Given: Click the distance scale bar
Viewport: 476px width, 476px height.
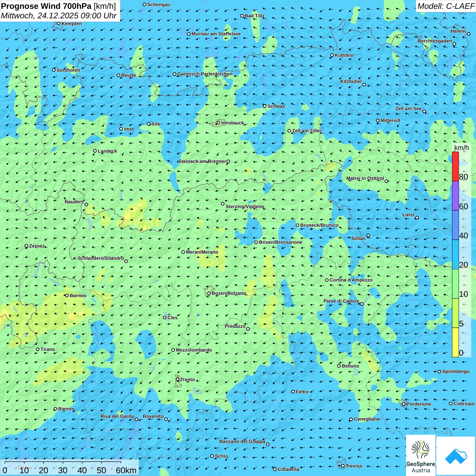Looking at the screenshot, I should click(69, 468).
